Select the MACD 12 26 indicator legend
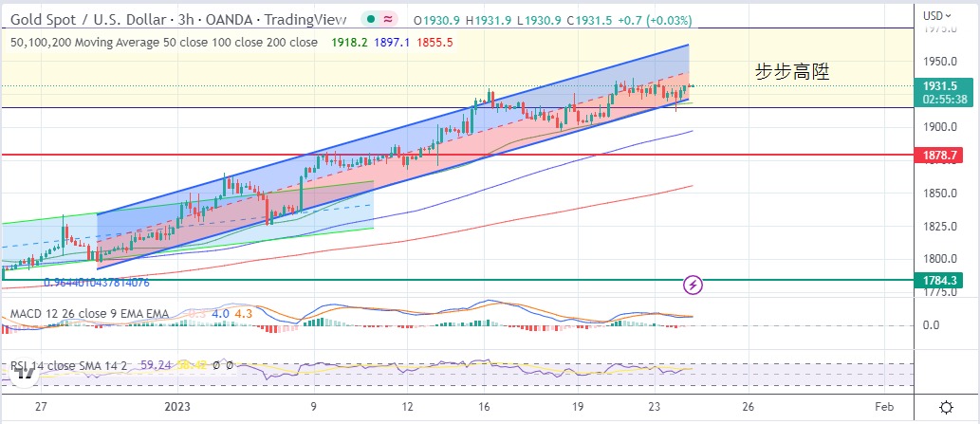The width and height of the screenshot is (980, 424). pos(87,314)
